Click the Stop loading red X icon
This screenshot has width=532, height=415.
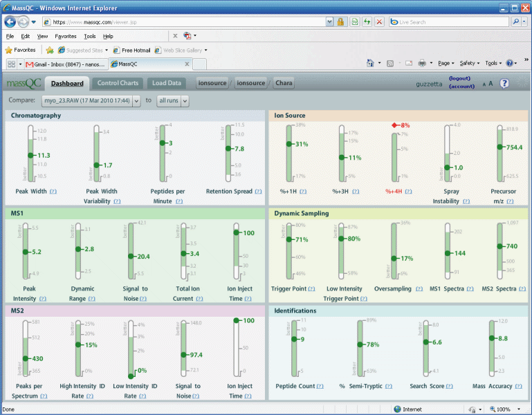379,22
